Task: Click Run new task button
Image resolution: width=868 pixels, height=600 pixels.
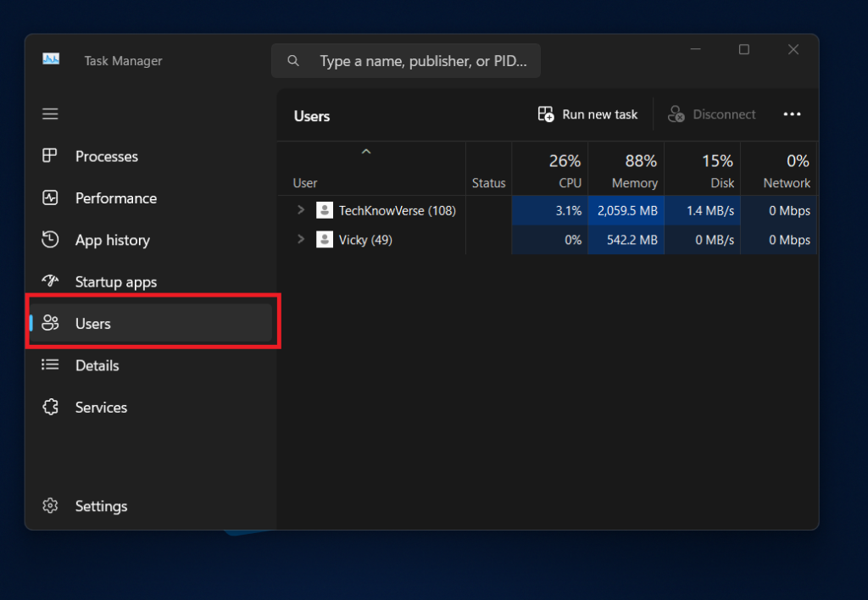Action: [588, 114]
